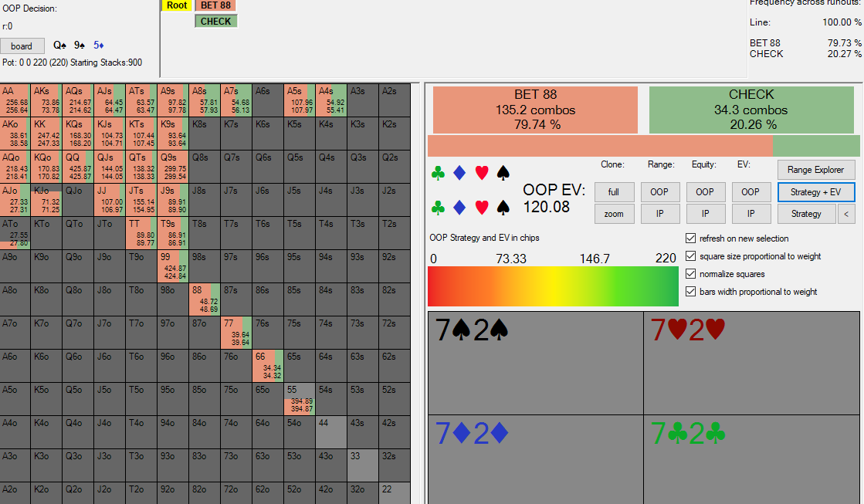Collapse the panel with the '<' button

(846, 214)
